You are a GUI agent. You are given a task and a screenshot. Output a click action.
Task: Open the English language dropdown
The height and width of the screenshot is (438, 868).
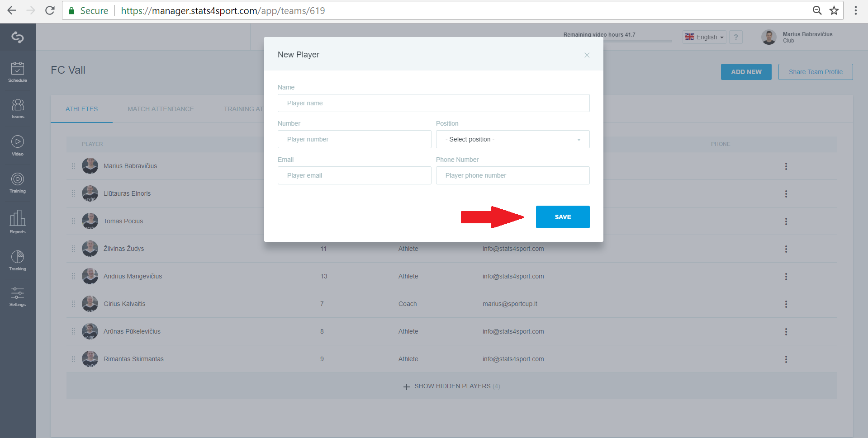pyautogui.click(x=704, y=37)
